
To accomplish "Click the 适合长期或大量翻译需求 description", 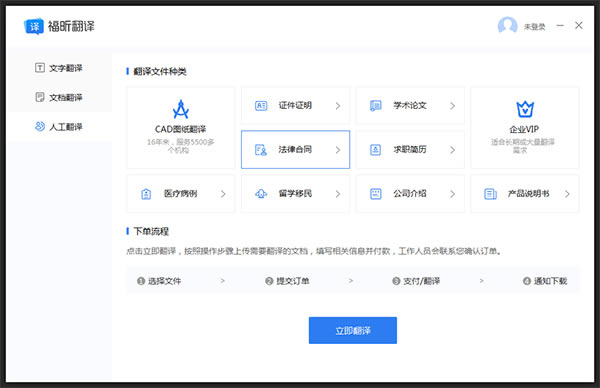I will [x=523, y=146].
